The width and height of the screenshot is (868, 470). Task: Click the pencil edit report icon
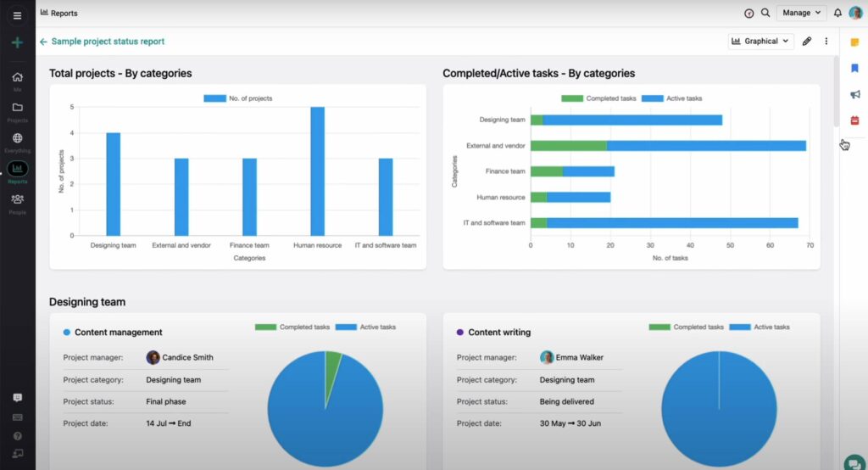(x=807, y=41)
